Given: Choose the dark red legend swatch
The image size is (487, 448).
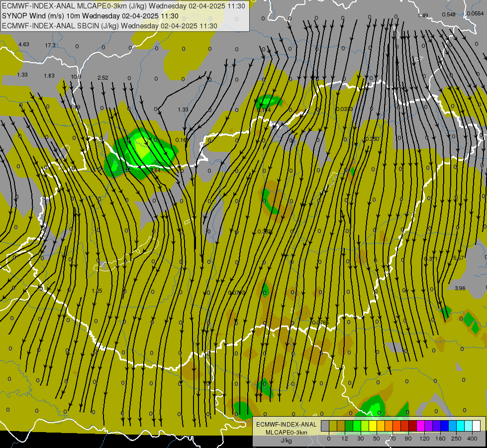Looking at the screenshot, I should [413, 426].
